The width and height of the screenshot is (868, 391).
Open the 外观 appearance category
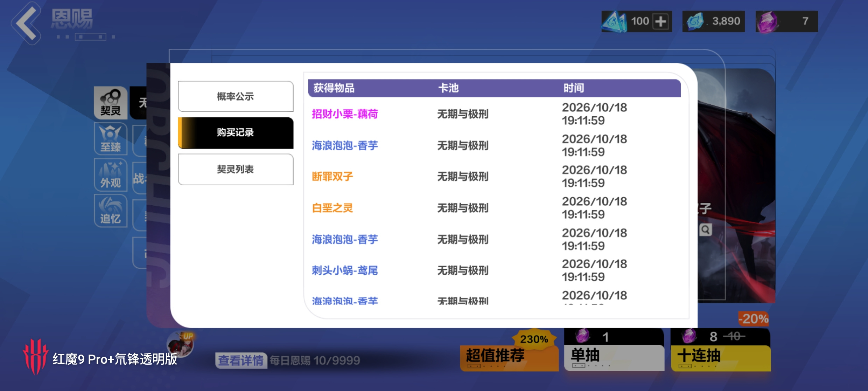point(110,174)
